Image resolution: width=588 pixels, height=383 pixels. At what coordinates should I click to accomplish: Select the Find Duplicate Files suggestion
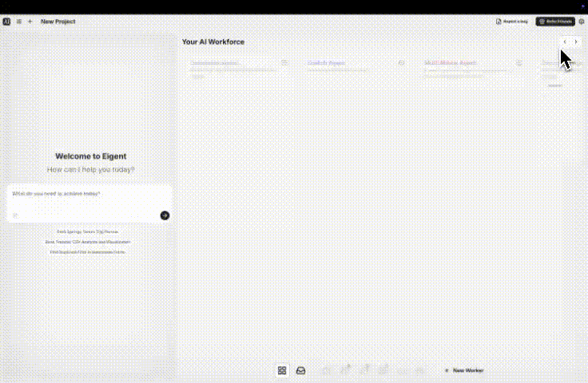(x=87, y=252)
